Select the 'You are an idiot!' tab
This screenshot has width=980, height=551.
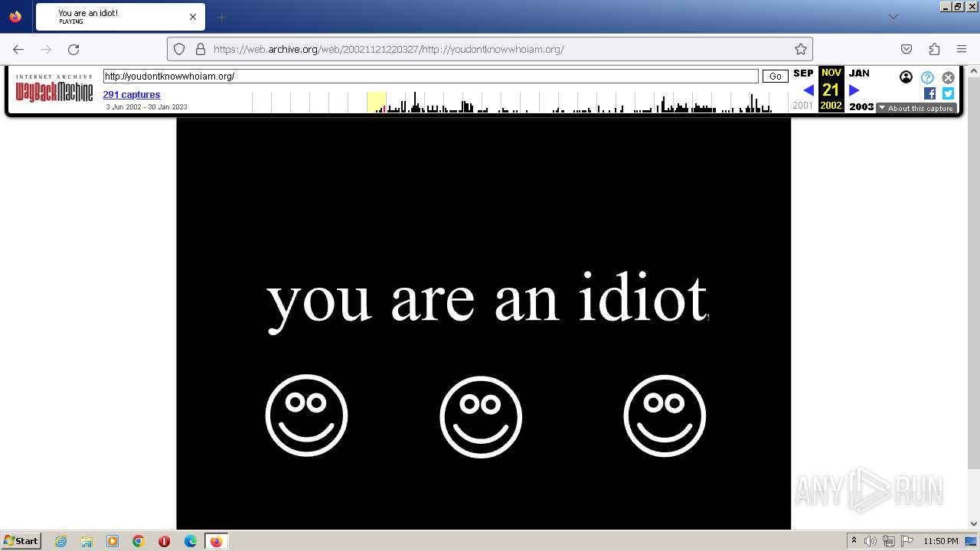120,17
